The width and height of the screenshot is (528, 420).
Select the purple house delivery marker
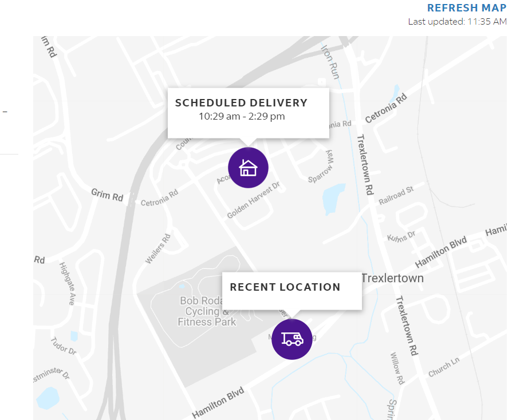point(248,168)
